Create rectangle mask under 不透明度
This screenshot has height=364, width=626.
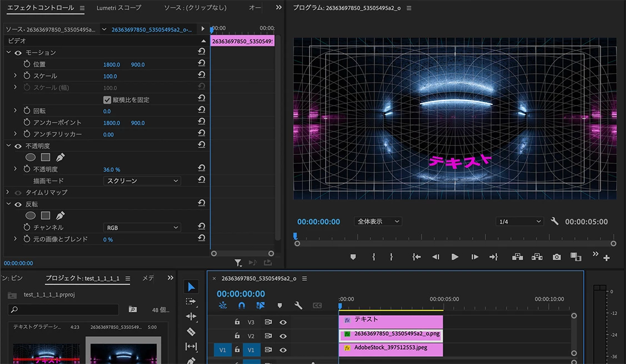pyautogui.click(x=46, y=158)
